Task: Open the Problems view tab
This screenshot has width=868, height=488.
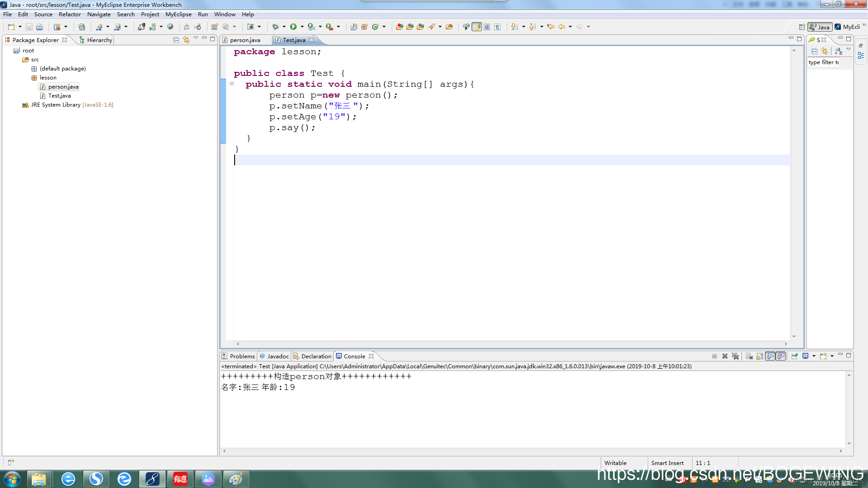Action: (x=242, y=356)
